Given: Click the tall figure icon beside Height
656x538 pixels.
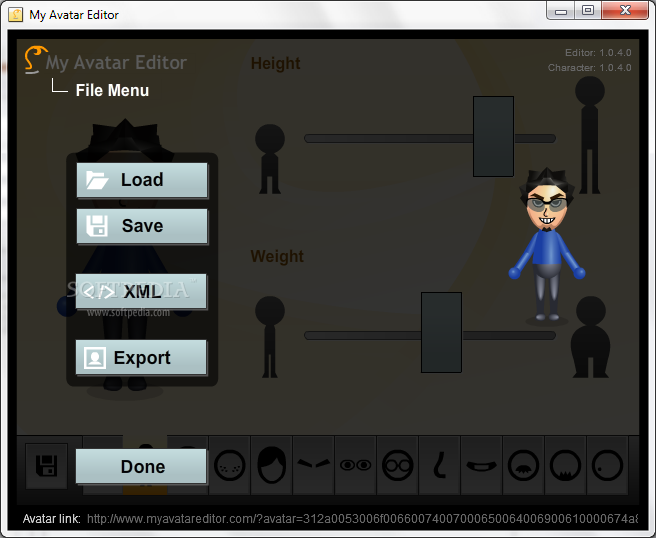Looking at the screenshot, I should coord(589,135).
